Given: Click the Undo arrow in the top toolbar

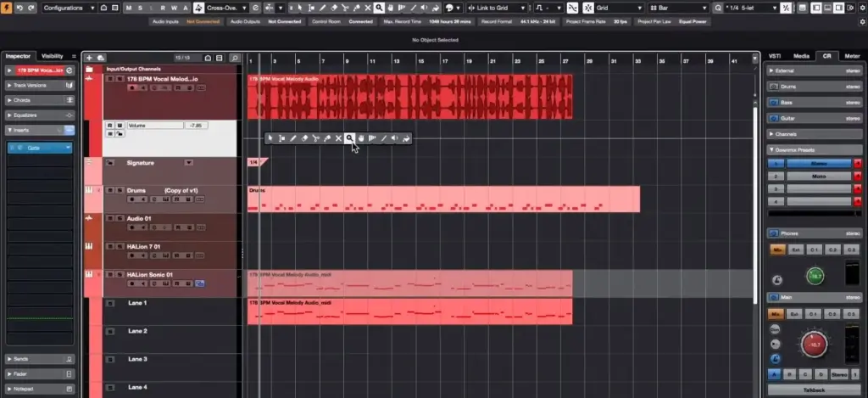Looking at the screenshot, I should pos(20,8).
